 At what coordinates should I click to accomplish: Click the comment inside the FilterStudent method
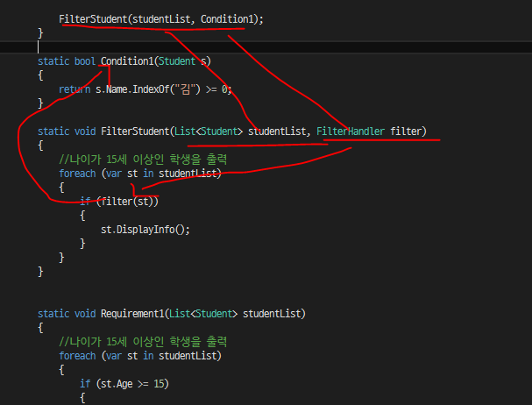(143, 160)
